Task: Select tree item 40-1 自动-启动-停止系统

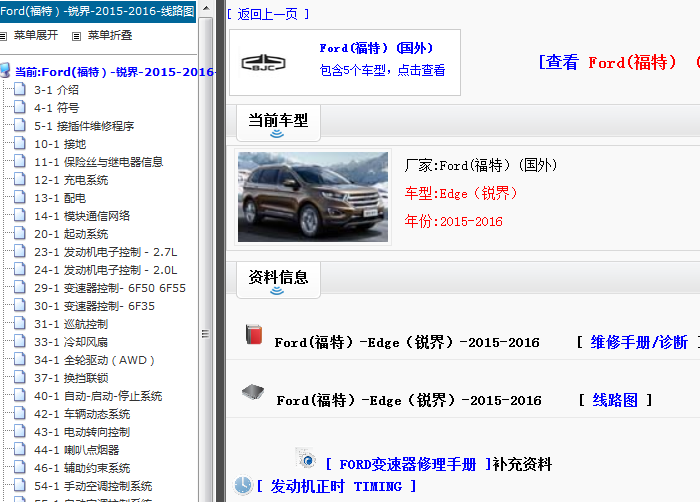Action: pos(98,396)
